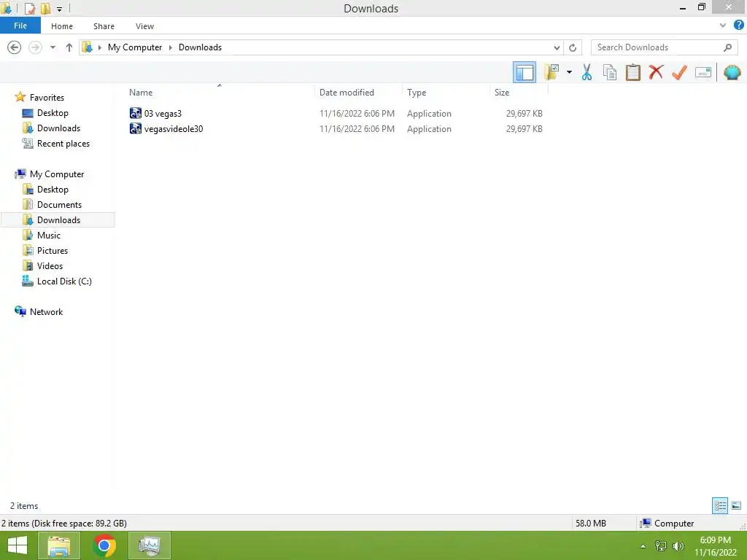Click size 29,697 KB of 03 vegas3
Image resolution: width=747 pixels, height=560 pixels.
tap(524, 113)
